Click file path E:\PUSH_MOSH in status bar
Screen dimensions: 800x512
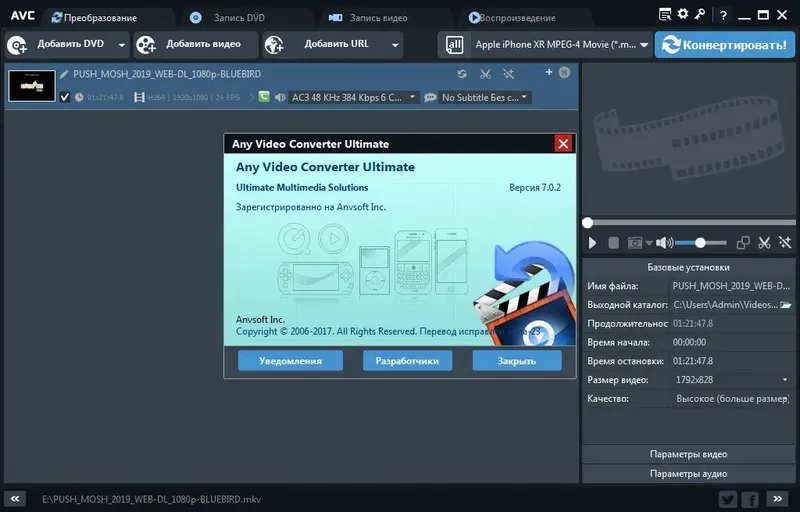click(x=152, y=499)
